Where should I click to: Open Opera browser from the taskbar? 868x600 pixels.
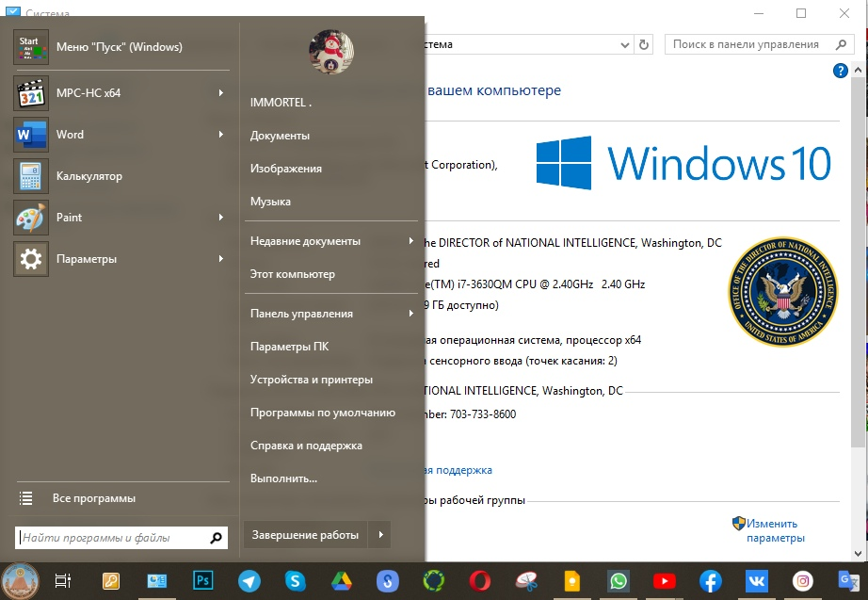coord(480,581)
